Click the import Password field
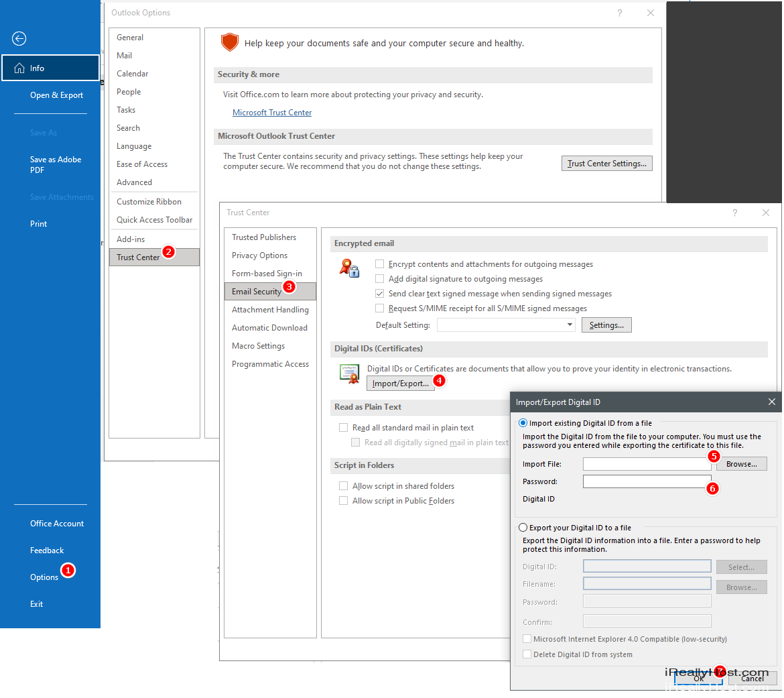Image resolution: width=784 pixels, height=698 pixels. coord(647,482)
